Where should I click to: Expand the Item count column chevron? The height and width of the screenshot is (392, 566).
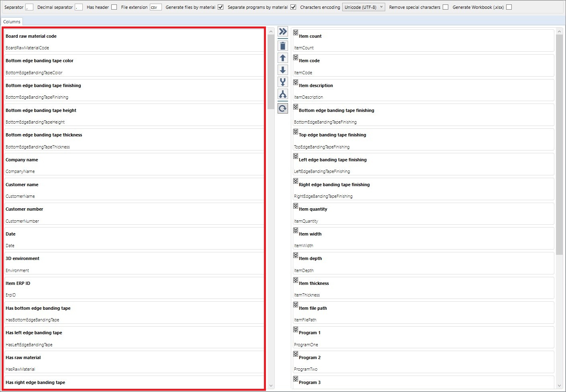296,32
